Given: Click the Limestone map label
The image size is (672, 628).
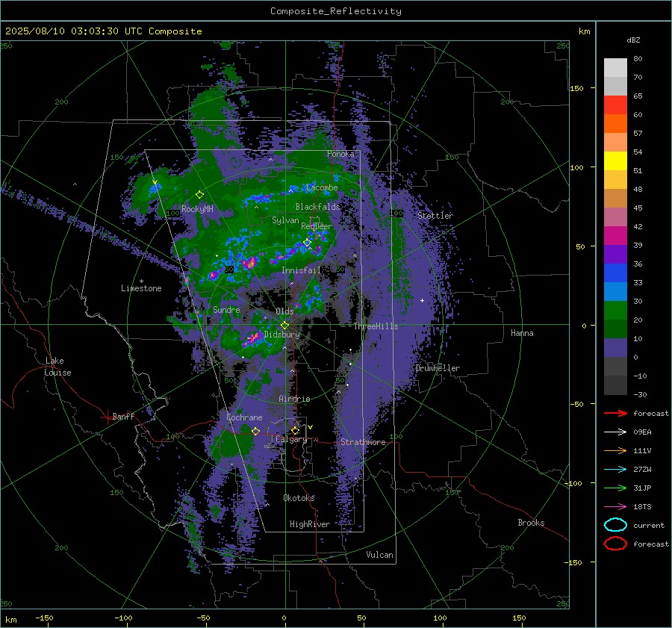Looking at the screenshot, I should coord(141,288).
